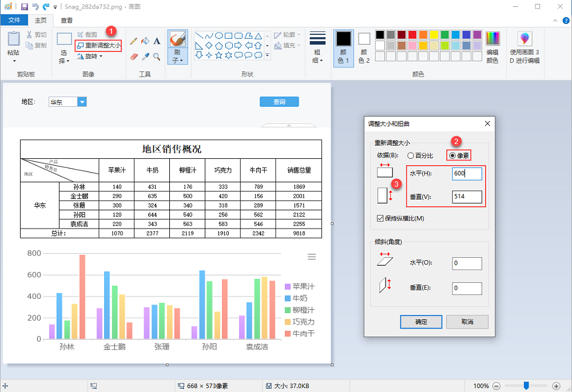Expand the shapes gallery more arrow
Image resolution: width=572 pixels, height=392 pixels.
[x=267, y=55]
